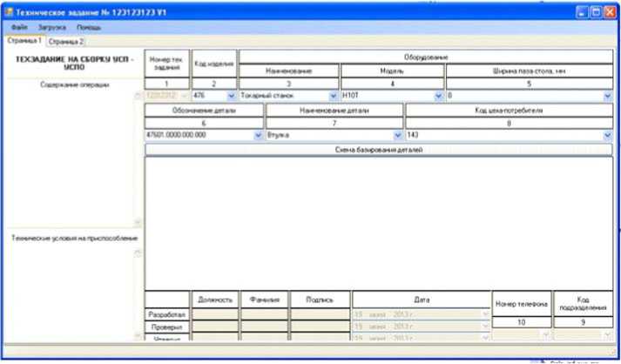The width and height of the screenshot is (621, 364).
Task: Open the disabled tech task number dropdown
Action: coord(184,96)
